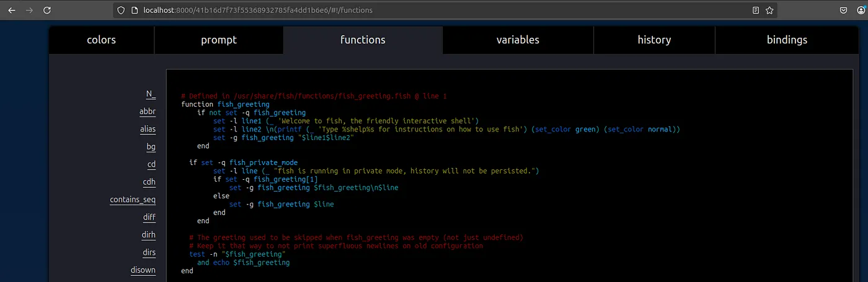Select the disown function
Image resolution: width=868 pixels, height=282 pixels.
click(143, 270)
